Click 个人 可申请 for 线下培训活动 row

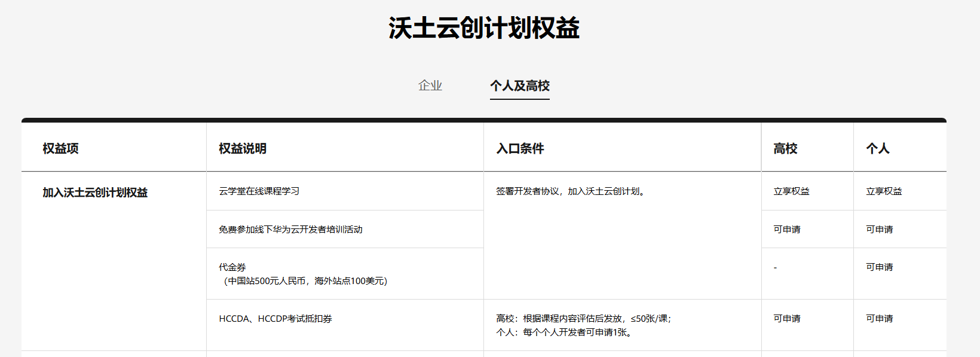coord(880,230)
